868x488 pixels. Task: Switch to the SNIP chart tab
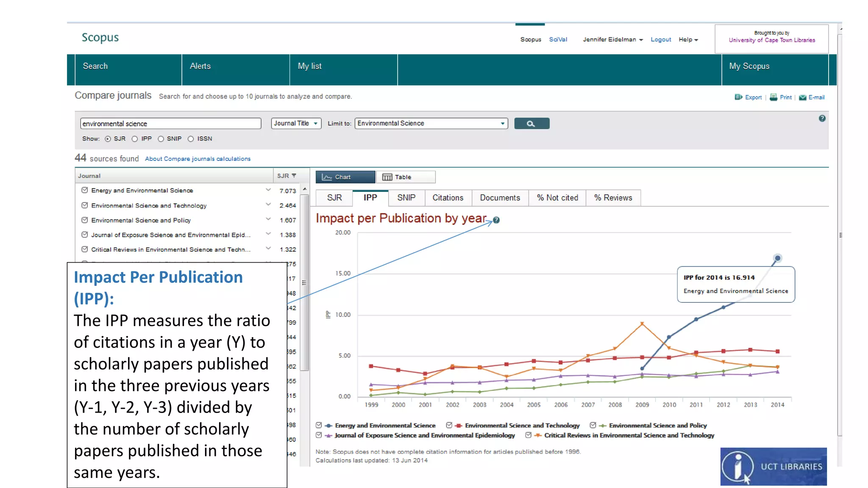click(406, 198)
